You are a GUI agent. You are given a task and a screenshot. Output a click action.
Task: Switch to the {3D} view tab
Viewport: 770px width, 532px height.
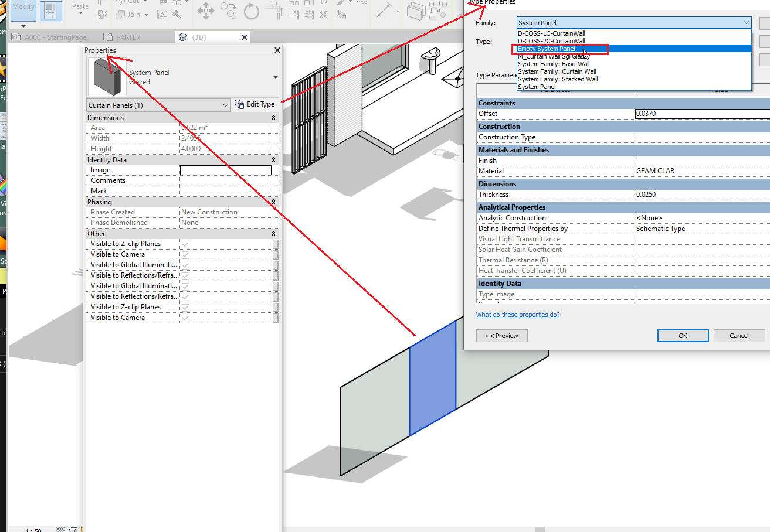199,36
